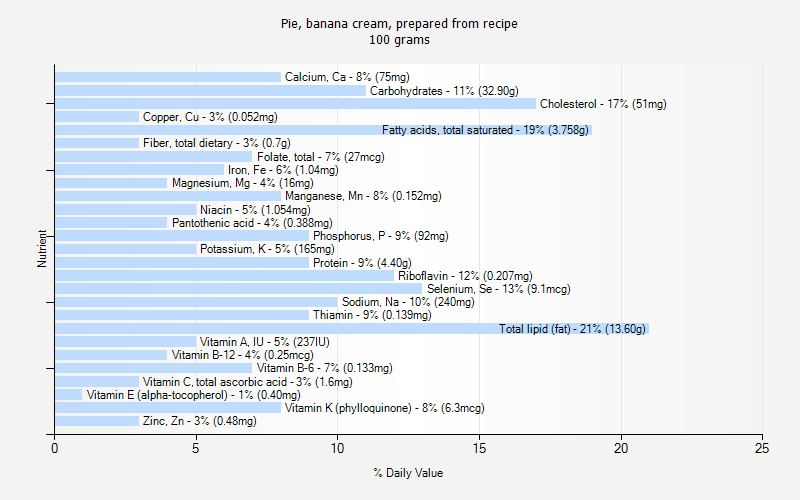
Task: Click the 'Copper, Cu - 3% (0.052mg)' label
Action: click(210, 117)
